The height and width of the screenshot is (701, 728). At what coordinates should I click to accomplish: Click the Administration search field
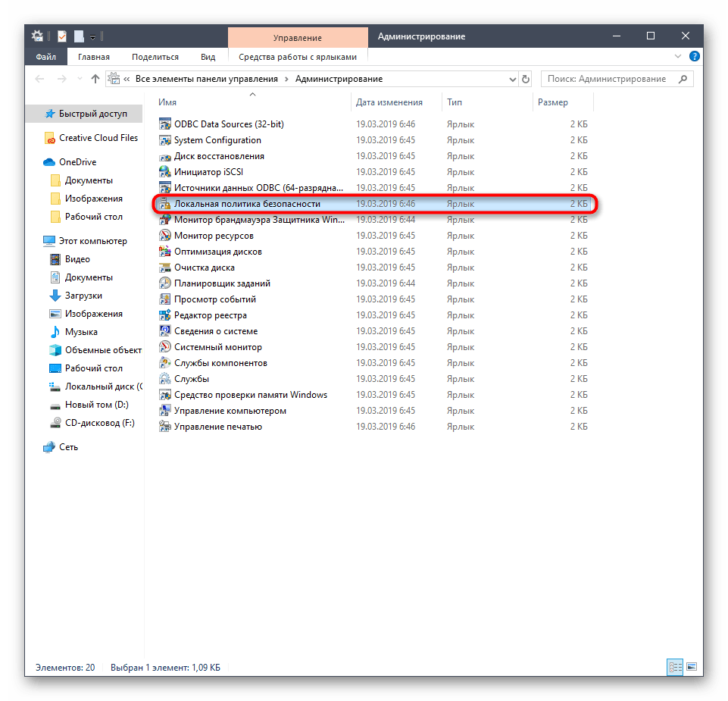point(608,79)
